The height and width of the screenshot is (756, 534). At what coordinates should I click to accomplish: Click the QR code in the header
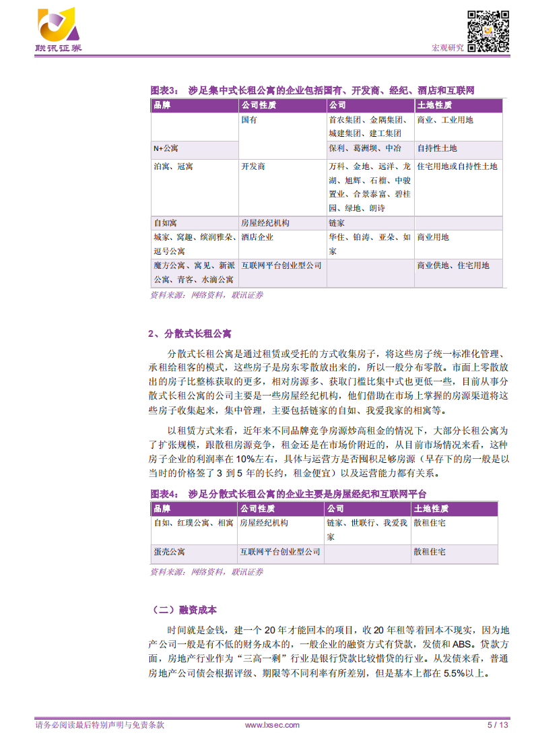pyautogui.click(x=488, y=31)
